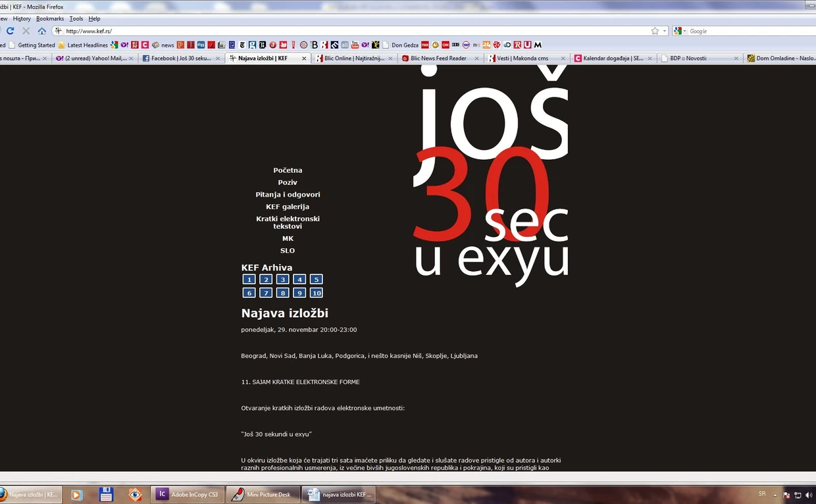
Task: Click the Firefox reload page icon
Action: coord(10,31)
